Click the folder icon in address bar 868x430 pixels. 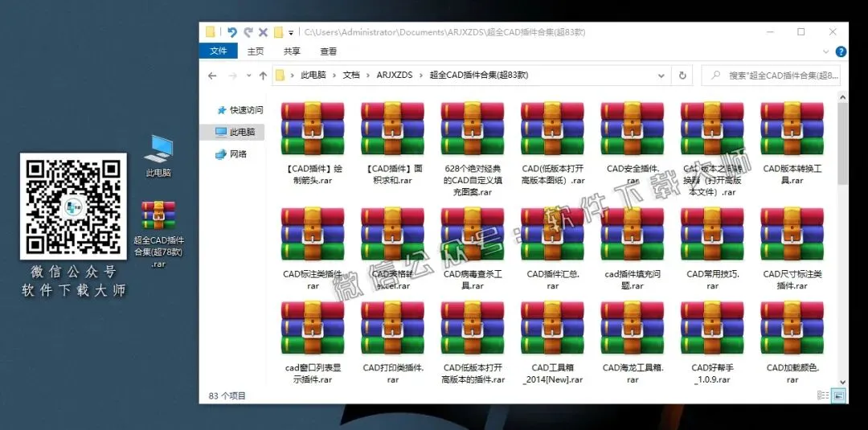pos(280,76)
